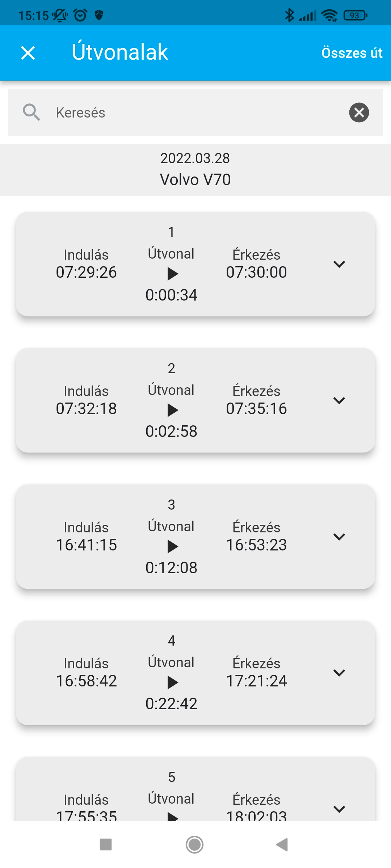Tap route 2 departure time 07:32:18
The image size is (391, 868).
(86, 409)
